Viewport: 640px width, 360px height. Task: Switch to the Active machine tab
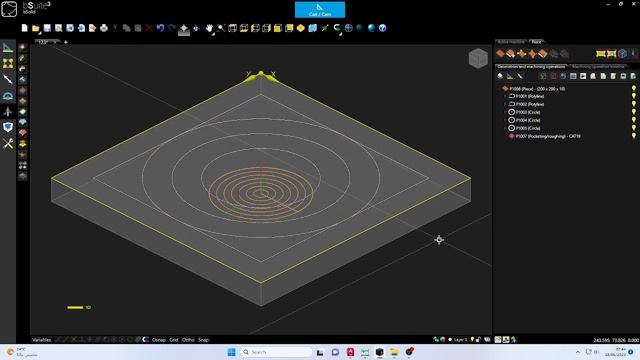[x=511, y=42]
